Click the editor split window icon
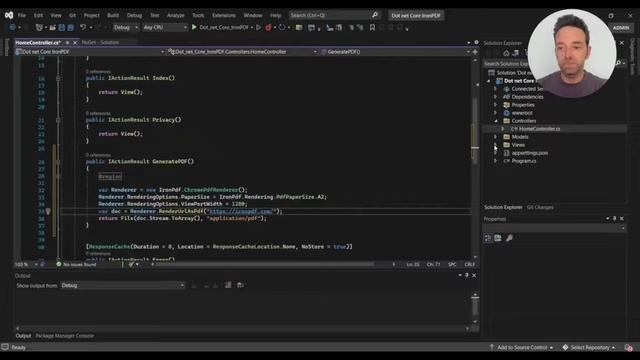 475,51
